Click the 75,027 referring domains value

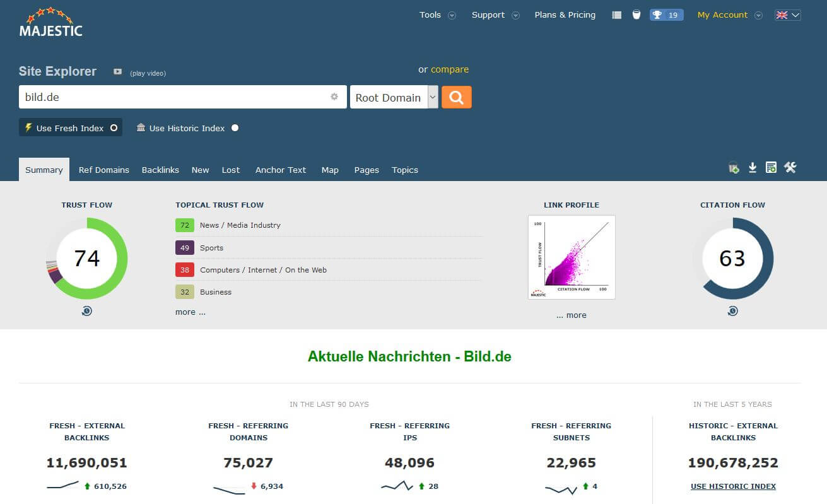[249, 462]
